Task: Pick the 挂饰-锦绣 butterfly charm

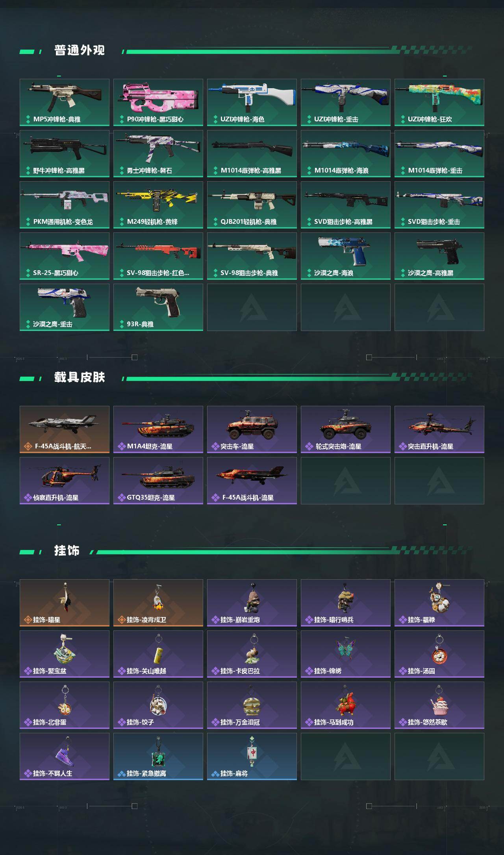Action: [346, 654]
